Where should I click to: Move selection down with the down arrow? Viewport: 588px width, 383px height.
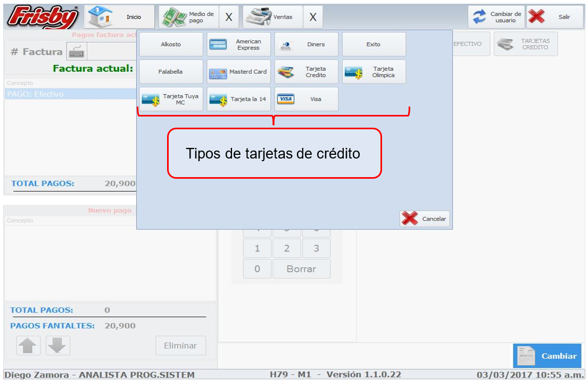(58, 346)
